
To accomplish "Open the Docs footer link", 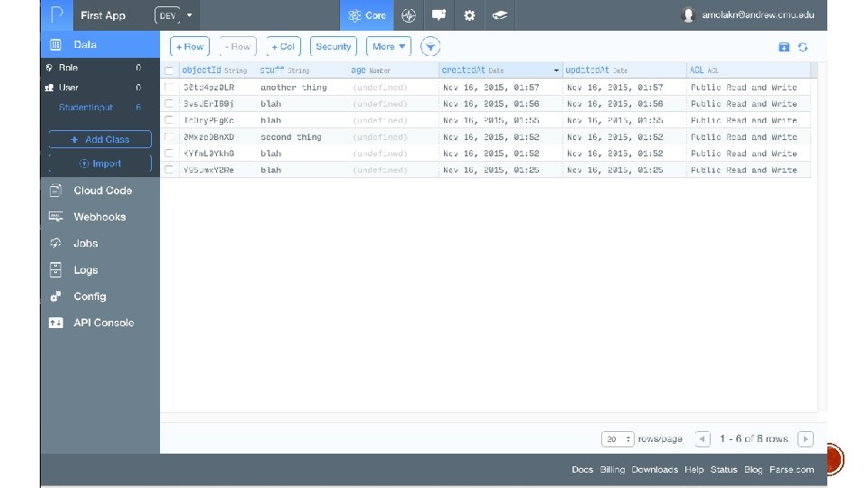I will click(581, 469).
